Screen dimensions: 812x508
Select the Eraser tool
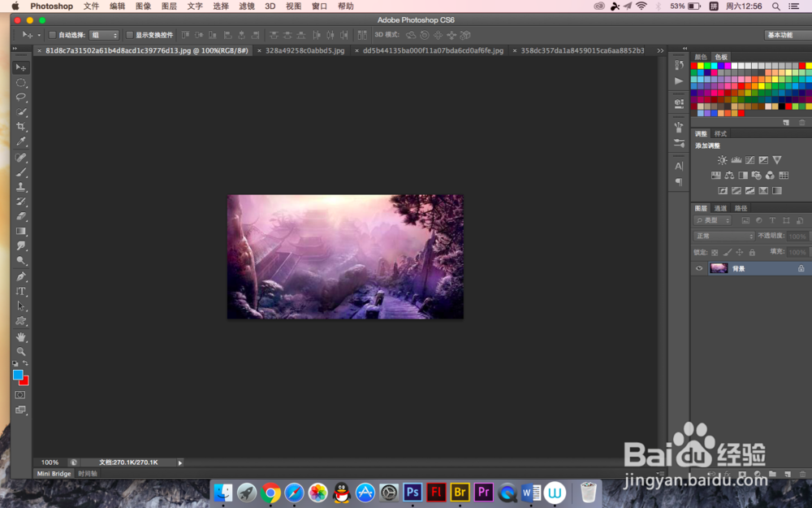tap(21, 215)
